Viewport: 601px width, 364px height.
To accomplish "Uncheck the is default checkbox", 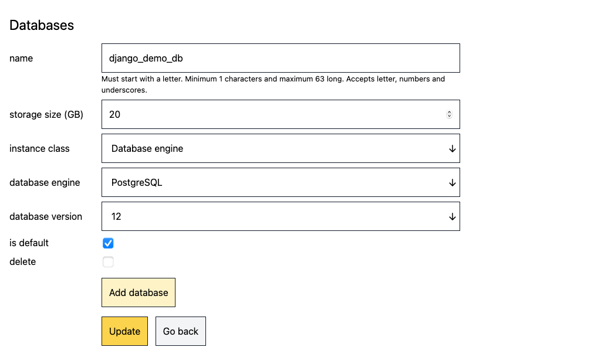I will [108, 243].
